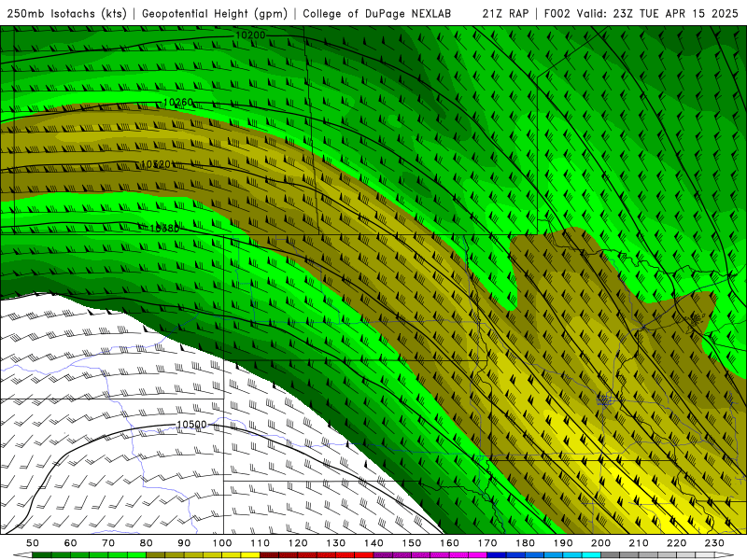Click the "250mb Isotachs (kts)" title text
Screen dimensions: 747x560
(x=66, y=13)
